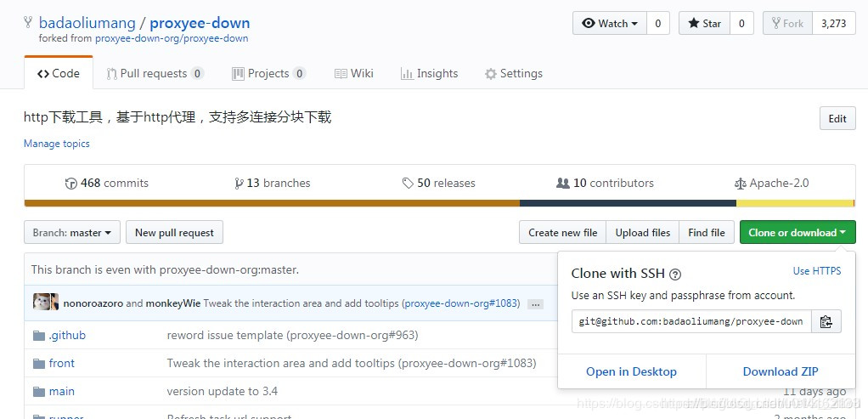Screen dimensions: 868x419
Task: Star the repository
Action: coord(705,23)
